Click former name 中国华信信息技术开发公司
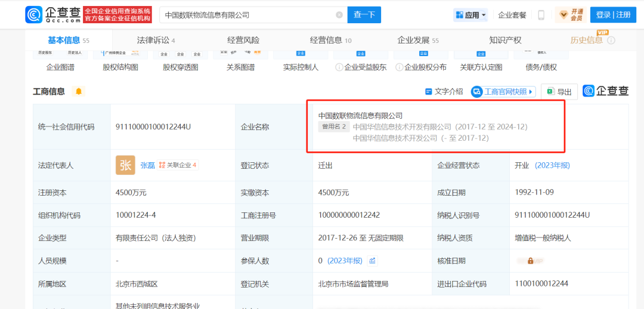Image resolution: width=644 pixels, height=309 pixels. (395, 138)
